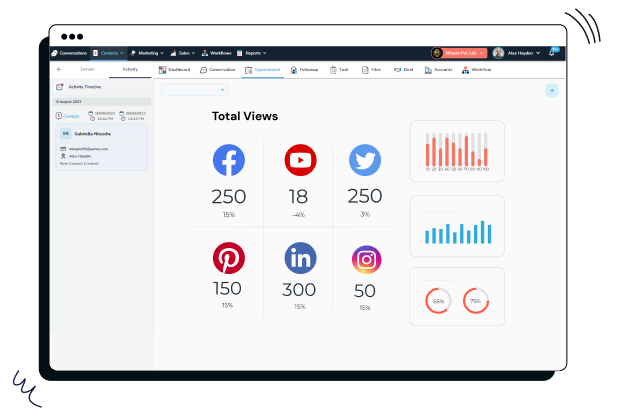Image resolution: width=630 pixels, height=416 pixels.
Task: Open the Deal tab
Action: pos(403,70)
